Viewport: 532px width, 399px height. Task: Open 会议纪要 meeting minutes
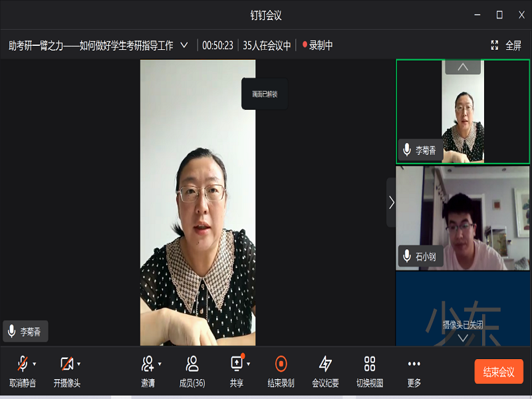(325, 364)
